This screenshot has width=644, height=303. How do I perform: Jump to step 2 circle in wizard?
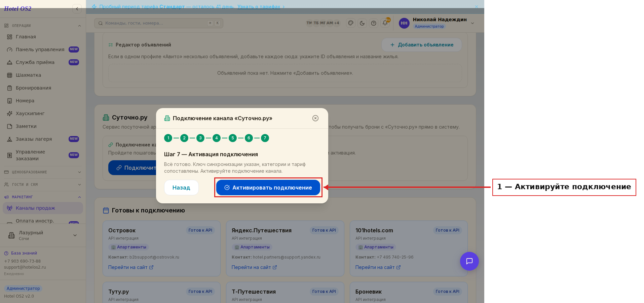184,138
